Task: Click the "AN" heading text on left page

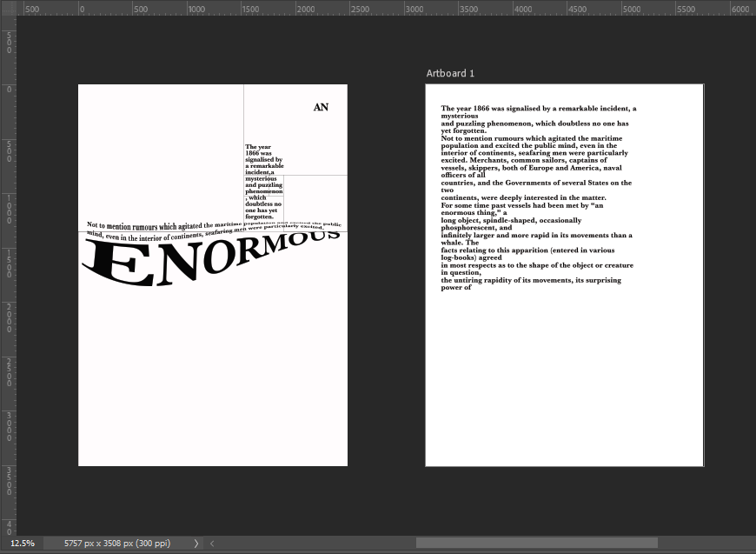Action: pos(321,107)
